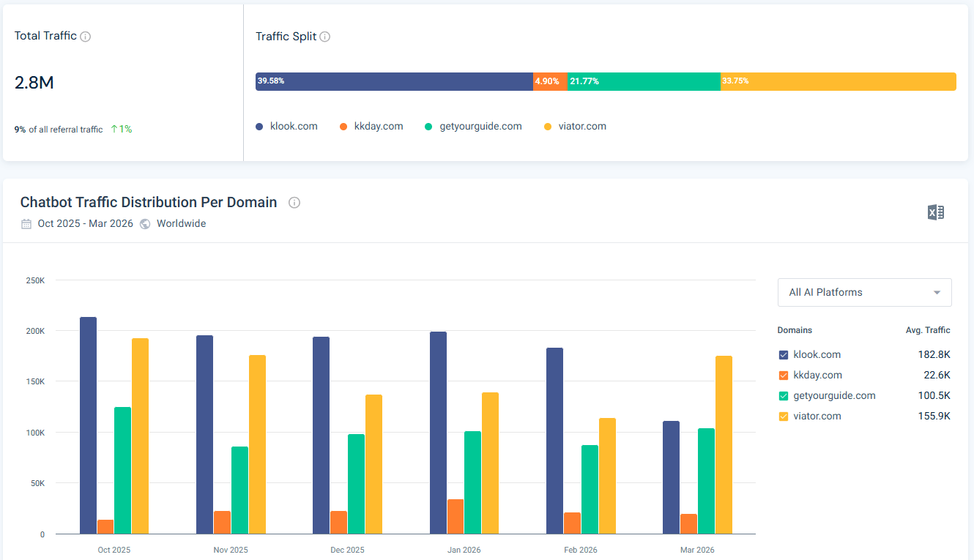Click the Domains column header
The image size is (974, 560).
point(795,330)
